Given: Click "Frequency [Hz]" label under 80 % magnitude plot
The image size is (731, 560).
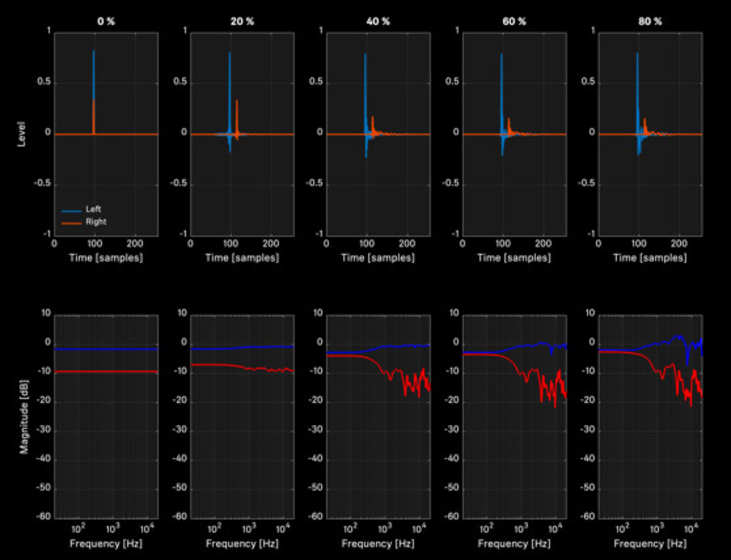Looking at the screenshot, I should pos(650,543).
